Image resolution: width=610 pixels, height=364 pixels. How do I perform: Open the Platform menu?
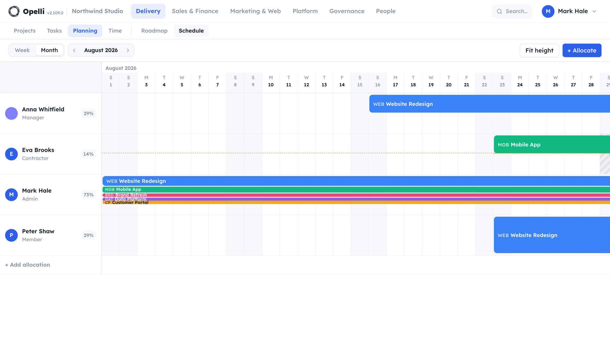pyautogui.click(x=305, y=11)
